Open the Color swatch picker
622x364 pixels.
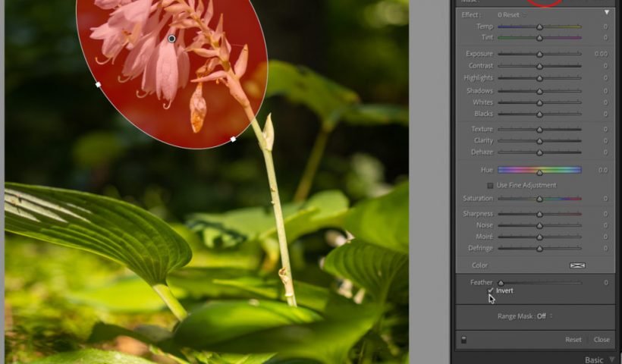coord(577,265)
